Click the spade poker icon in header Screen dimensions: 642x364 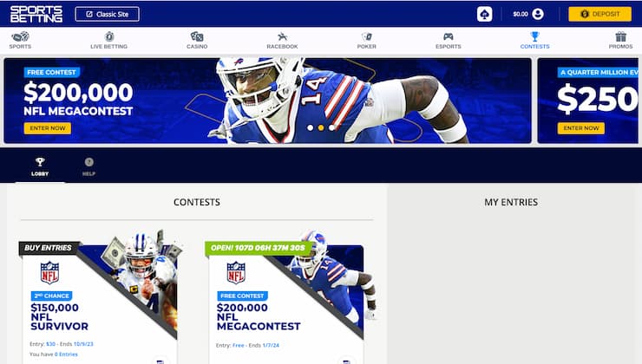pos(484,15)
